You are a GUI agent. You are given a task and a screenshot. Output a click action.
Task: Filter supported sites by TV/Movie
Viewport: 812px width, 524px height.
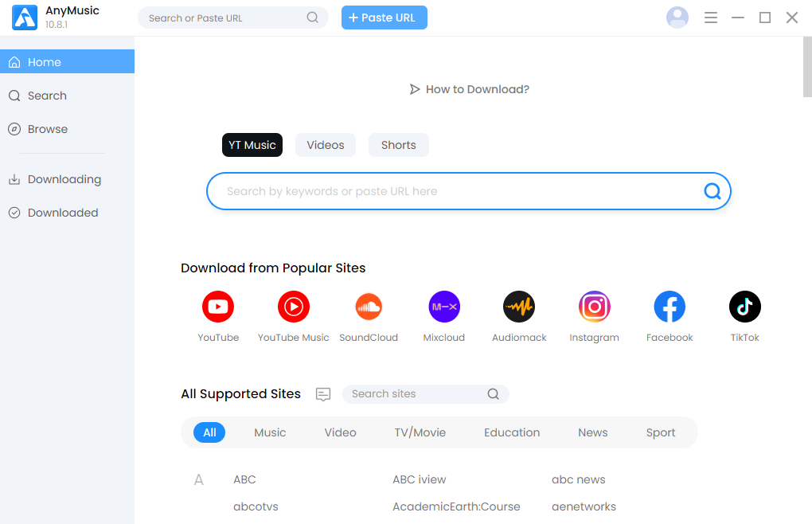click(420, 432)
